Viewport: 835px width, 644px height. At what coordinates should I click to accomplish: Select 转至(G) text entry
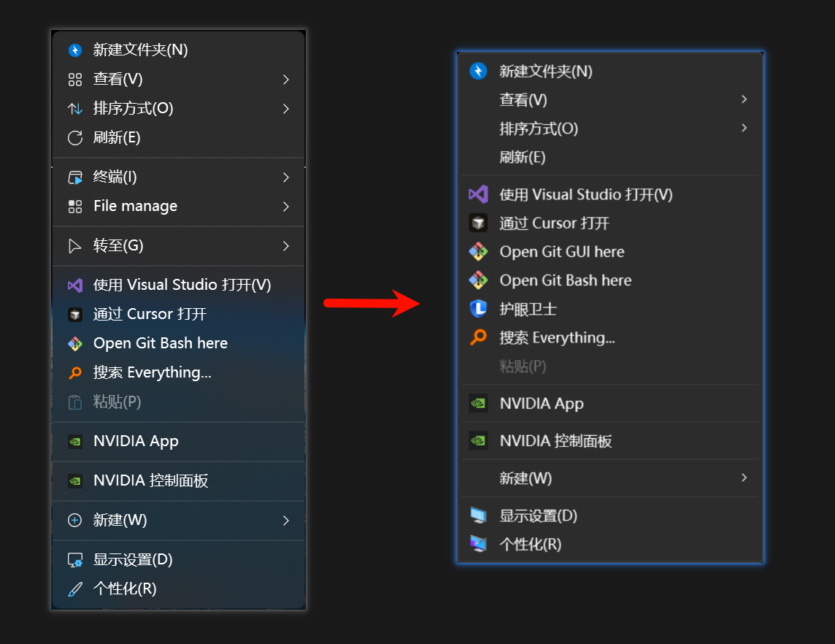click(x=118, y=245)
